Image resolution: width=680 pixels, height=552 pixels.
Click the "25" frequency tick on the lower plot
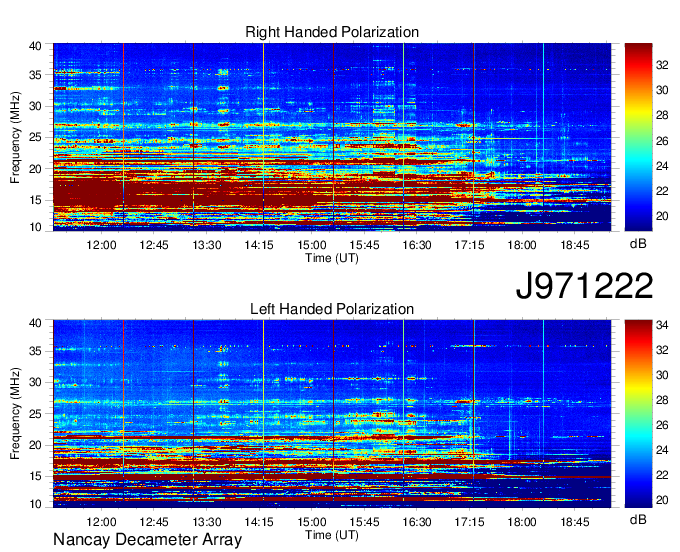tap(35, 414)
